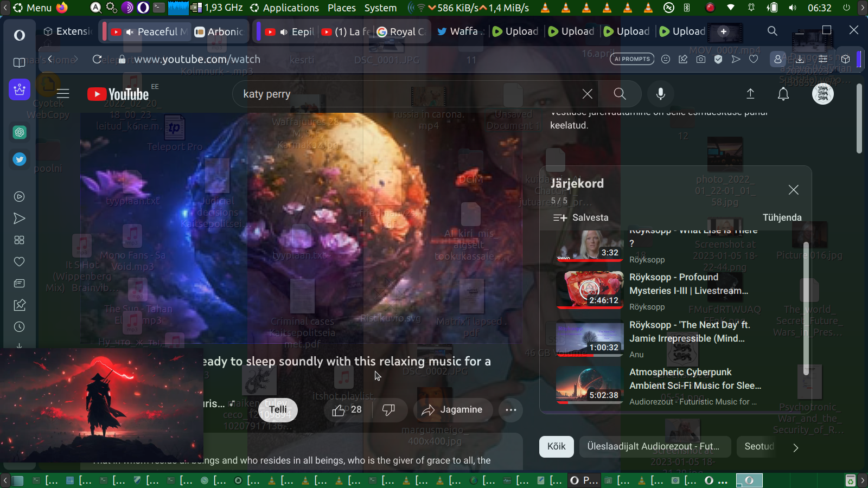Open History clock icon in sidebar
This screenshot has width=868, height=488.
coord(20,327)
